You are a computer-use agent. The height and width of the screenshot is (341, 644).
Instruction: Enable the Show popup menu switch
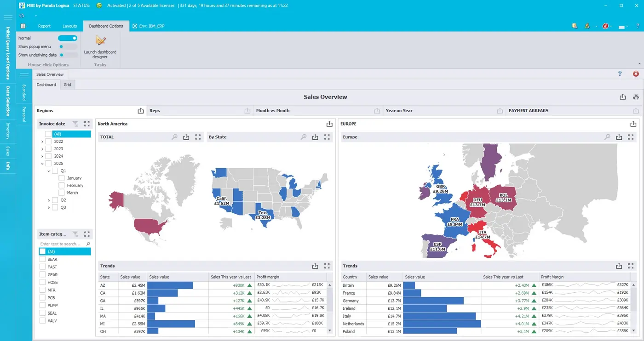tap(68, 46)
